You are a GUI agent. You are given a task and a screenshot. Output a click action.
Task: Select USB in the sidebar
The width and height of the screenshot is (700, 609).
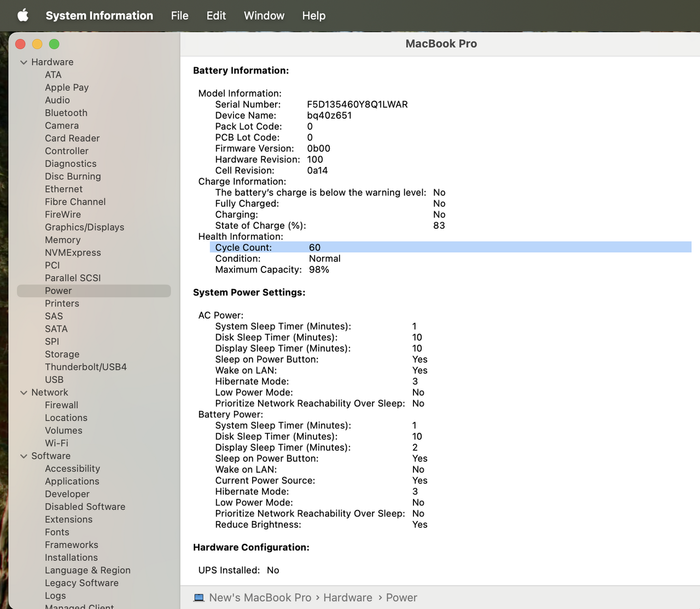(x=54, y=380)
